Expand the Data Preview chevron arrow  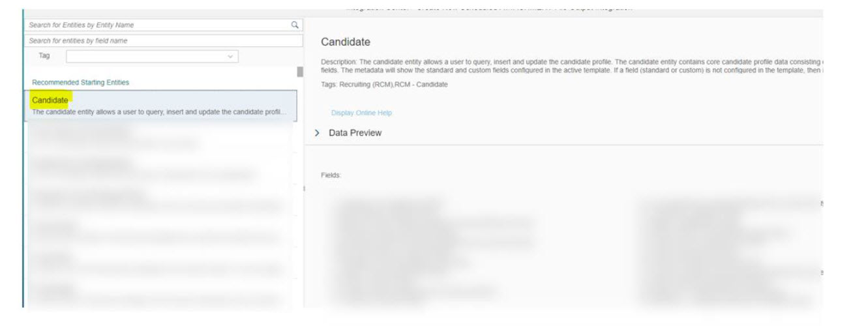[318, 133]
